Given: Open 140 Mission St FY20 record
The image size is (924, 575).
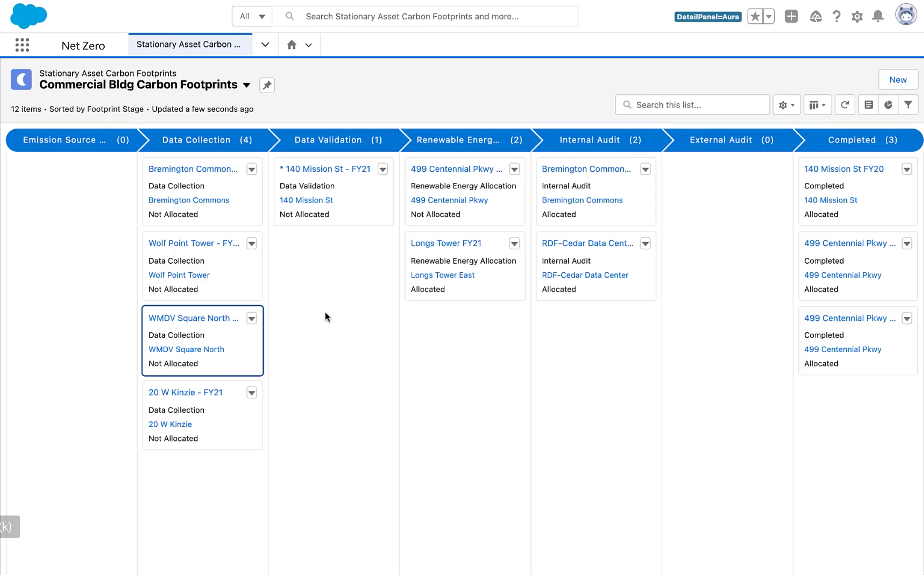Looking at the screenshot, I should (844, 169).
